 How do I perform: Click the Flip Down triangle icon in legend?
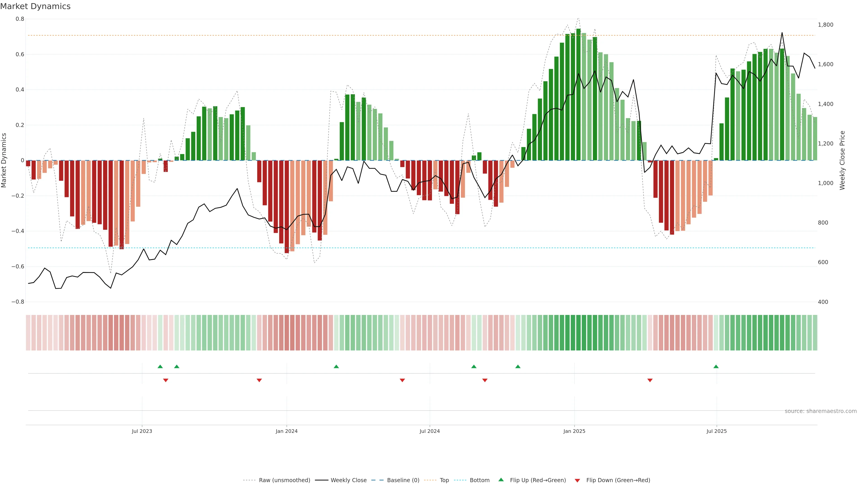click(x=577, y=480)
